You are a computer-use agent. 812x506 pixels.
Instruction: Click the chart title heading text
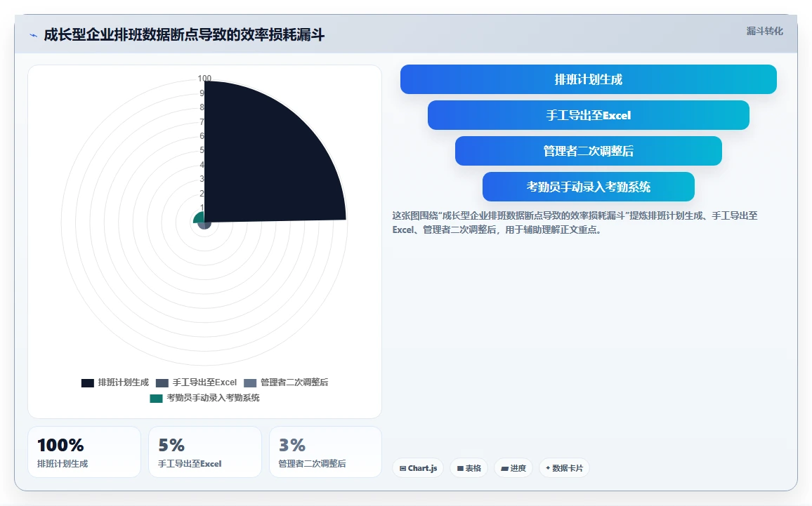point(184,35)
